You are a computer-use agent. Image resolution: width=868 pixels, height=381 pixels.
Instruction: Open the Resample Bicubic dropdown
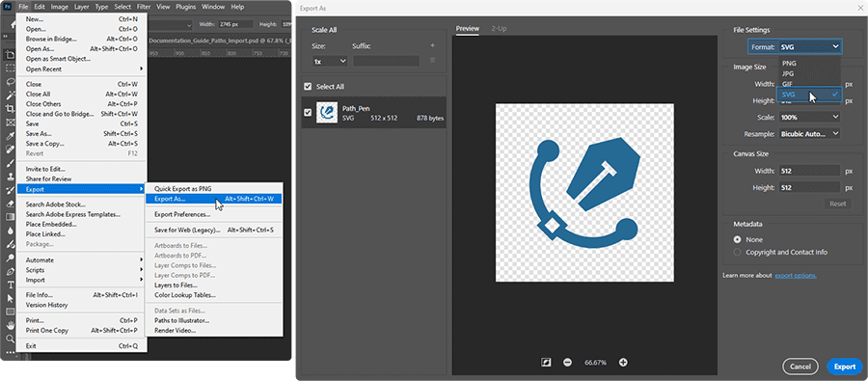(809, 134)
